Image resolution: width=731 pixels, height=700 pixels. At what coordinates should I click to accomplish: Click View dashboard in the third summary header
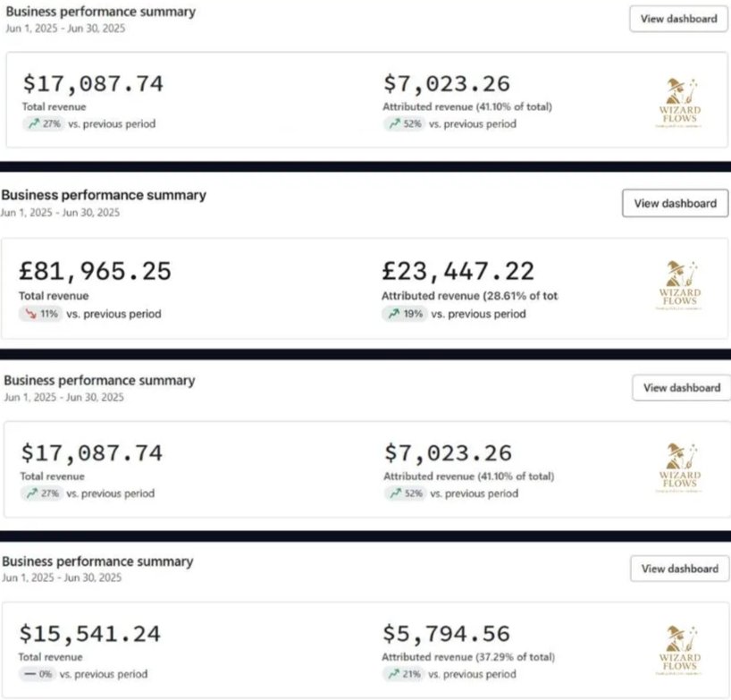(682, 387)
